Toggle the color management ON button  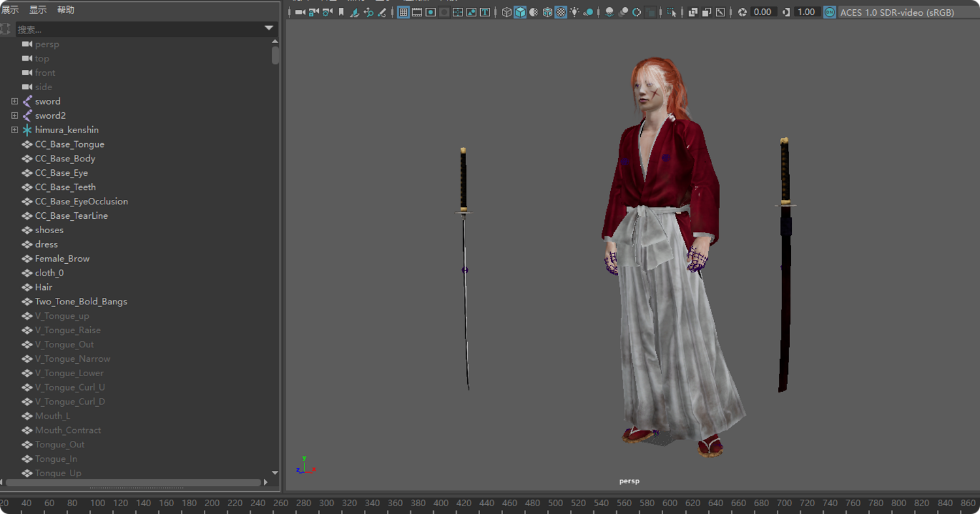click(x=829, y=12)
